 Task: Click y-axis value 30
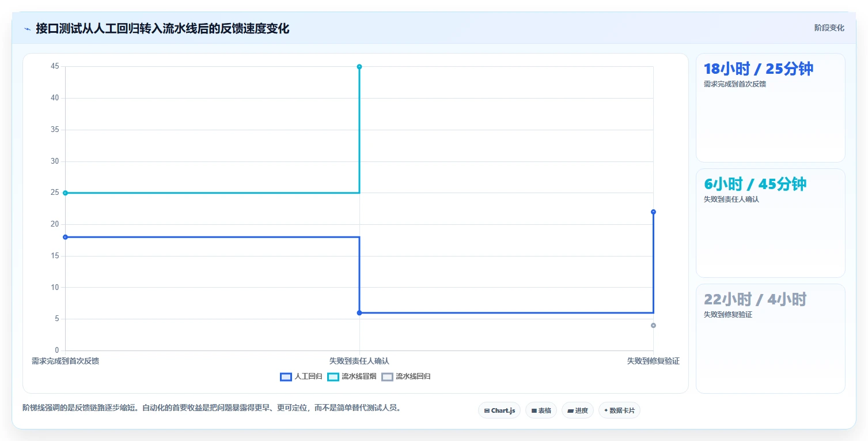(55, 161)
